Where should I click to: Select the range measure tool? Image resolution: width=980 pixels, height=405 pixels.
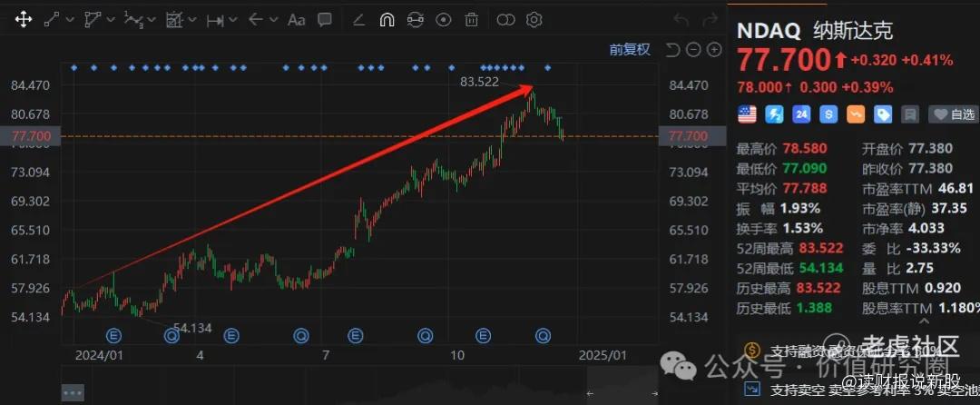(215, 20)
